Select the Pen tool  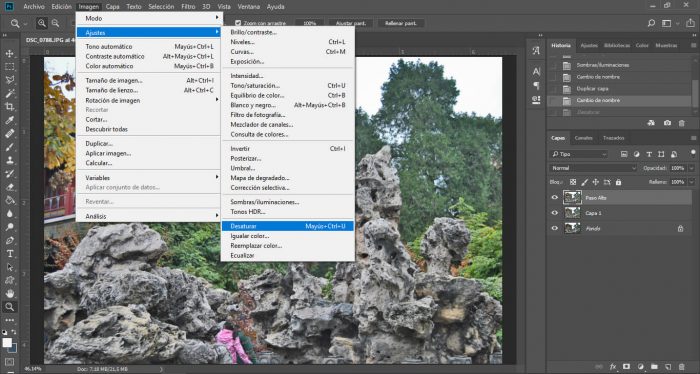pyautogui.click(x=9, y=240)
